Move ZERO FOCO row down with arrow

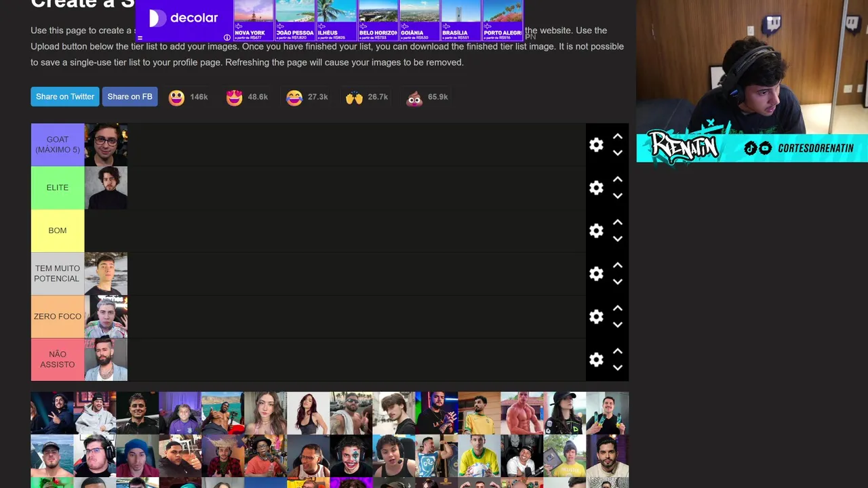(x=618, y=325)
